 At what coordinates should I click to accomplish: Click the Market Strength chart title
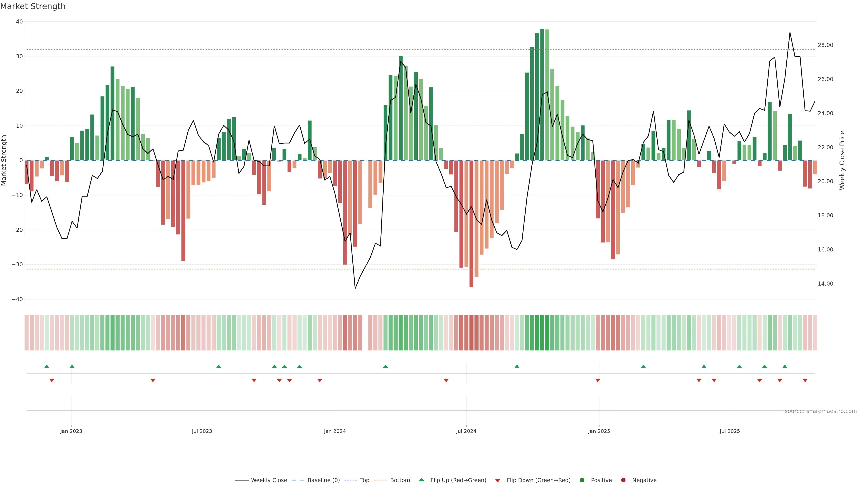[x=33, y=6]
